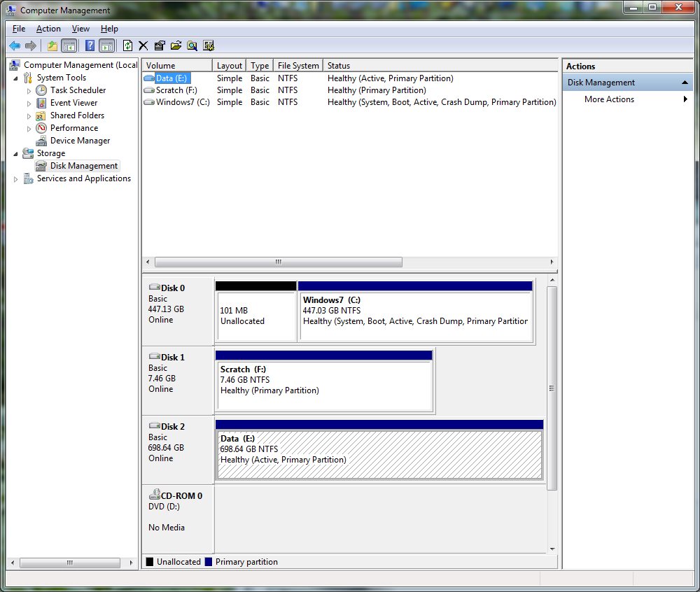Click the black X Delete icon
700x592 pixels.
click(x=143, y=45)
